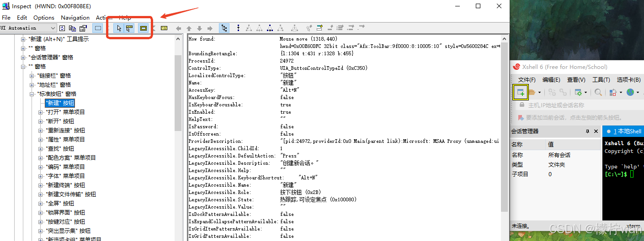Viewport: 644px width, 241px height.
Task: Select the "按键对应" 按钮 tree item
Action: [x=65, y=222]
